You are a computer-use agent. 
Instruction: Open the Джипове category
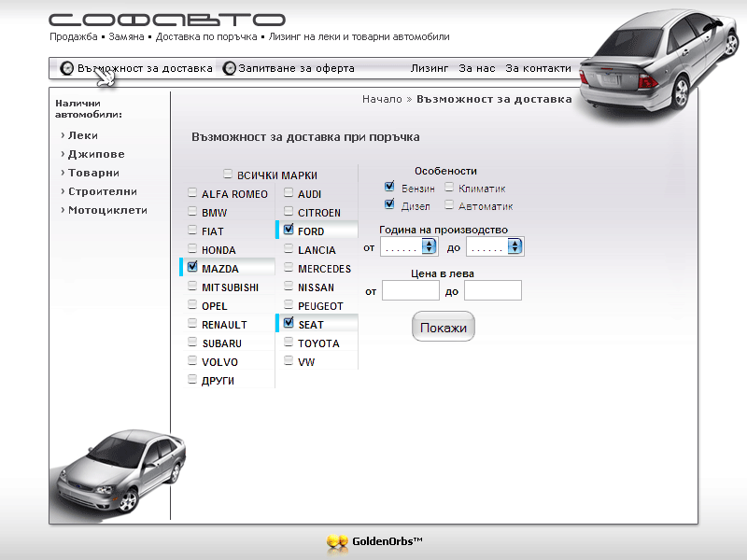coord(96,154)
